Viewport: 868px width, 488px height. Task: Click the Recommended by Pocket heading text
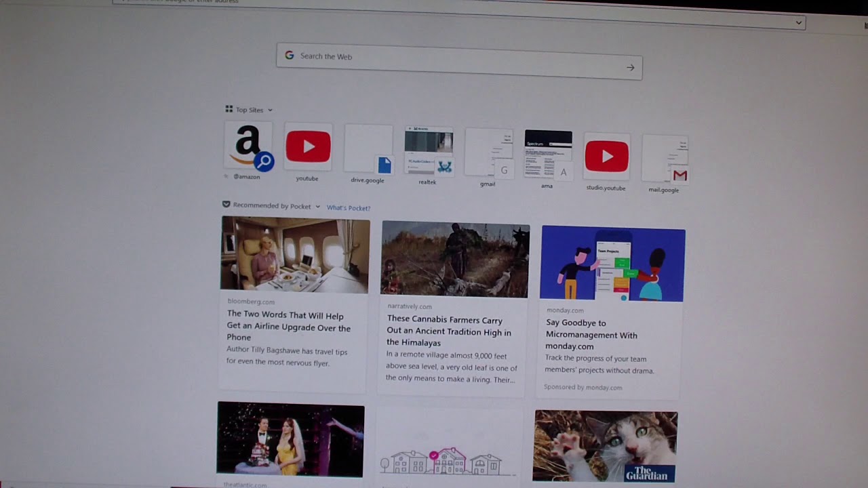[x=272, y=206]
